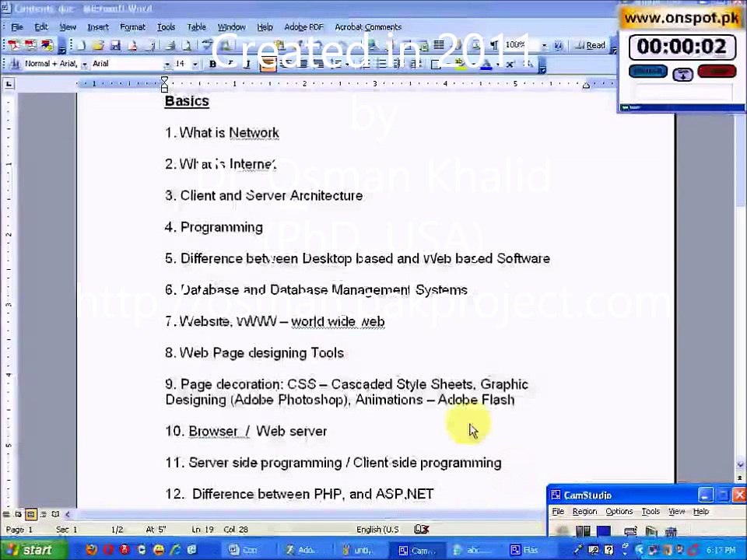Toggle Show/Hide paragraph marks
747x560 pixels.
493,45
